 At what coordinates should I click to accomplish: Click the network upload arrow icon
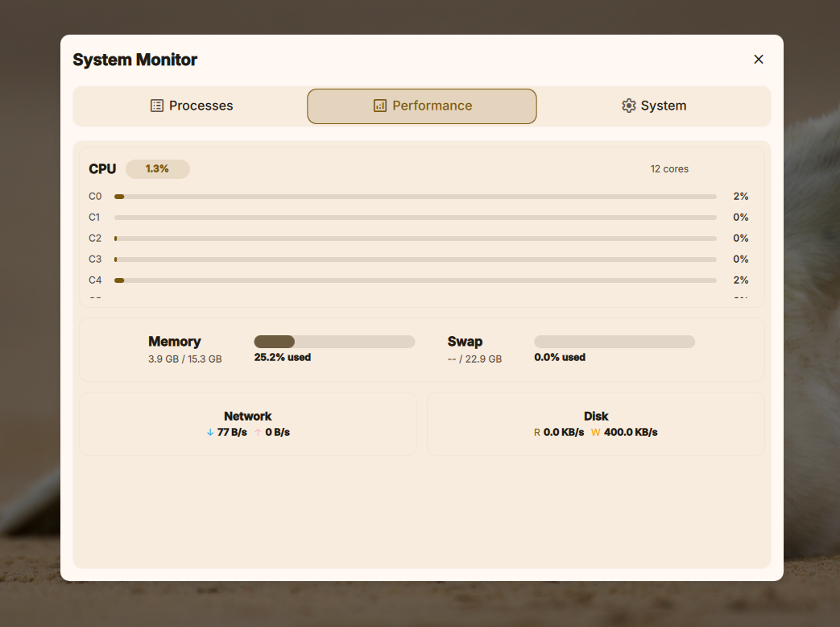[x=259, y=432]
